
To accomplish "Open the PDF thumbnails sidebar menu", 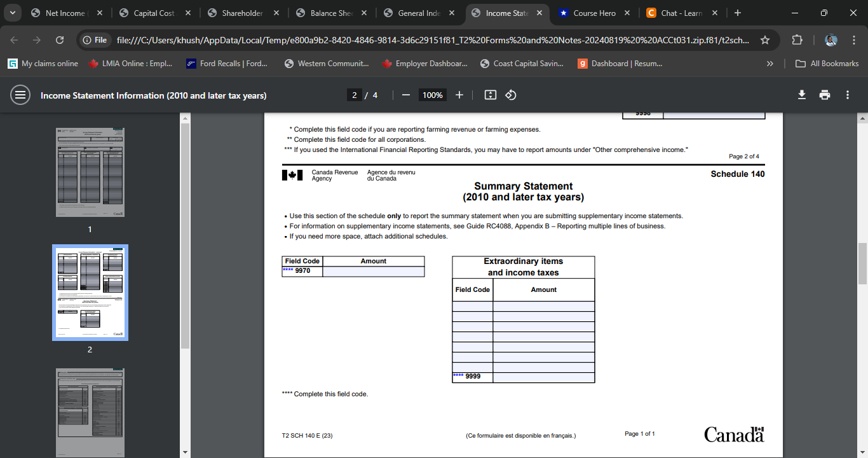I will click(20, 95).
